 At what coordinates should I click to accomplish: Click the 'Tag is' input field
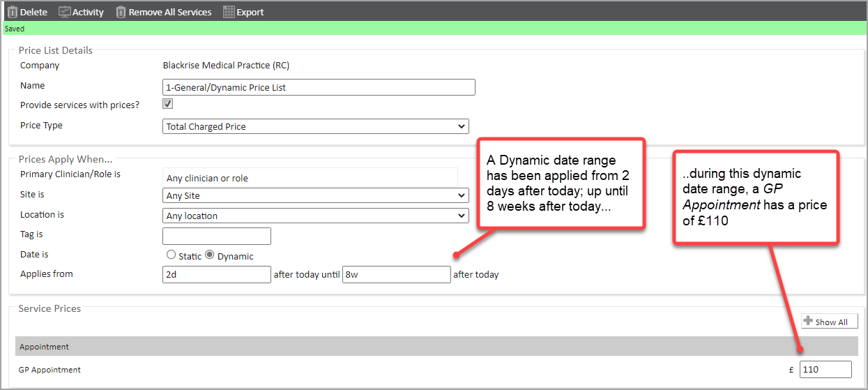[216, 236]
